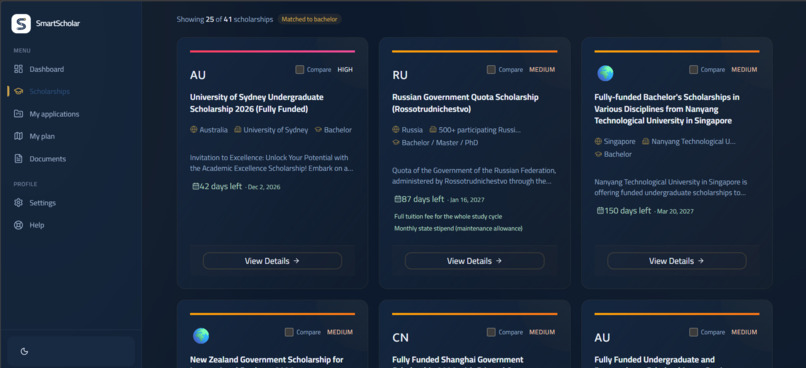806x368 pixels.
Task: Click institution icon beside 500+ participating Russi...
Action: tap(433, 130)
